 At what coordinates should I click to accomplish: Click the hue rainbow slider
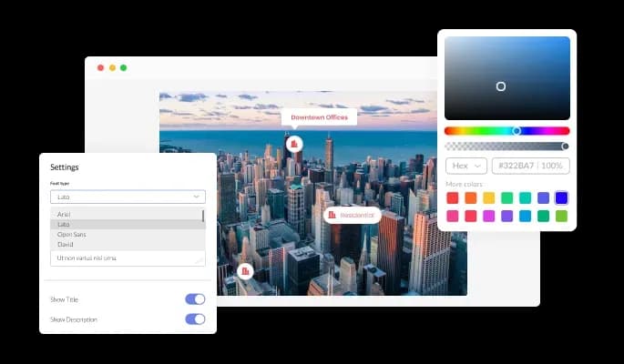pyautogui.click(x=506, y=131)
